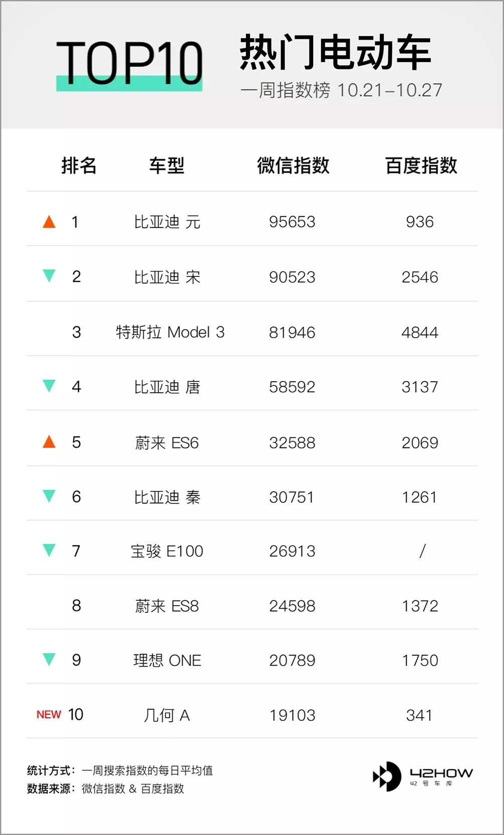504x835 pixels.
Task: Click the teal down arrow beside rank 2
Action: [49, 276]
